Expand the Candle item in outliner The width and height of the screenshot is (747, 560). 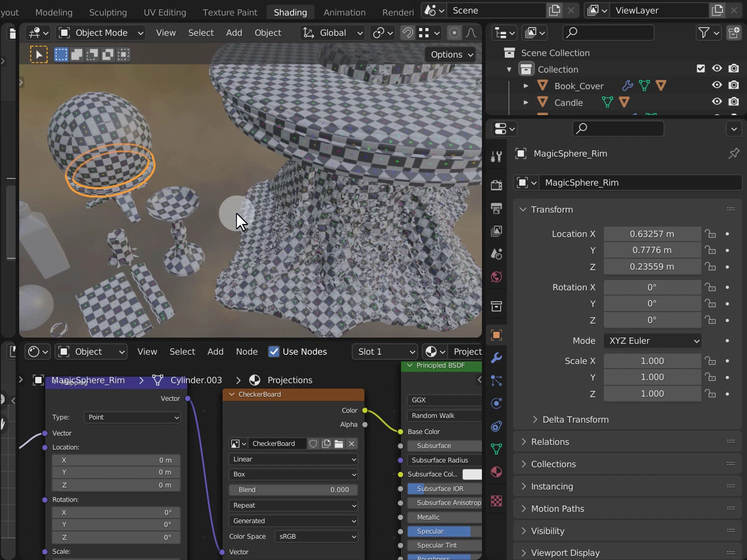[525, 103]
